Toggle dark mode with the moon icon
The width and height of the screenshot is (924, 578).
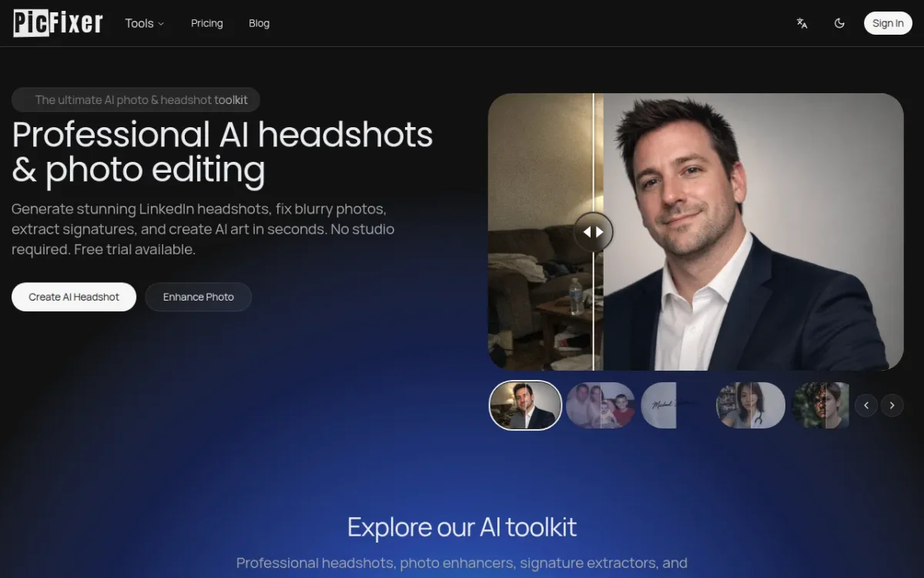pyautogui.click(x=839, y=23)
